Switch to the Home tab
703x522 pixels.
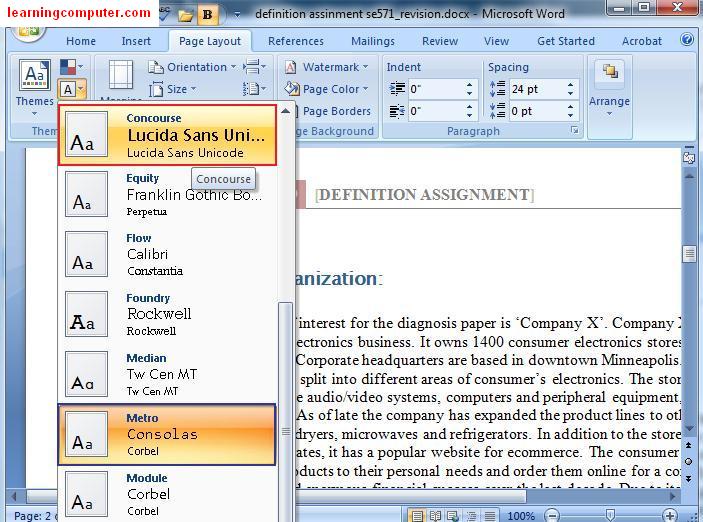(81, 41)
